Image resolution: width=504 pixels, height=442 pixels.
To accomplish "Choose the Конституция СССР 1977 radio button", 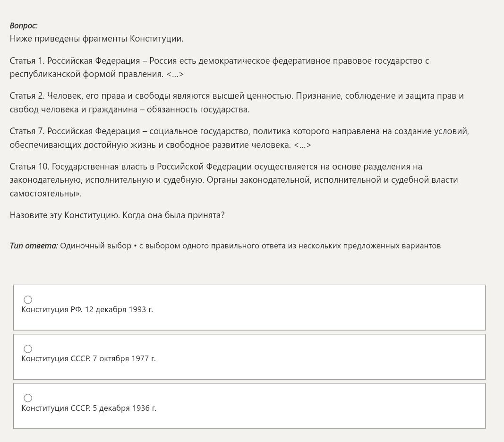I will (28, 349).
